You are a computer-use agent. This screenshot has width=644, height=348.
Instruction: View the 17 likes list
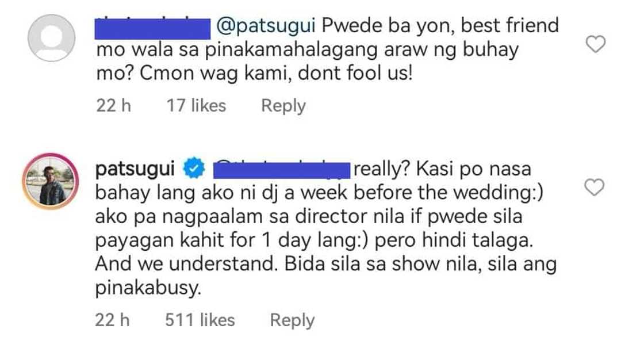(196, 106)
